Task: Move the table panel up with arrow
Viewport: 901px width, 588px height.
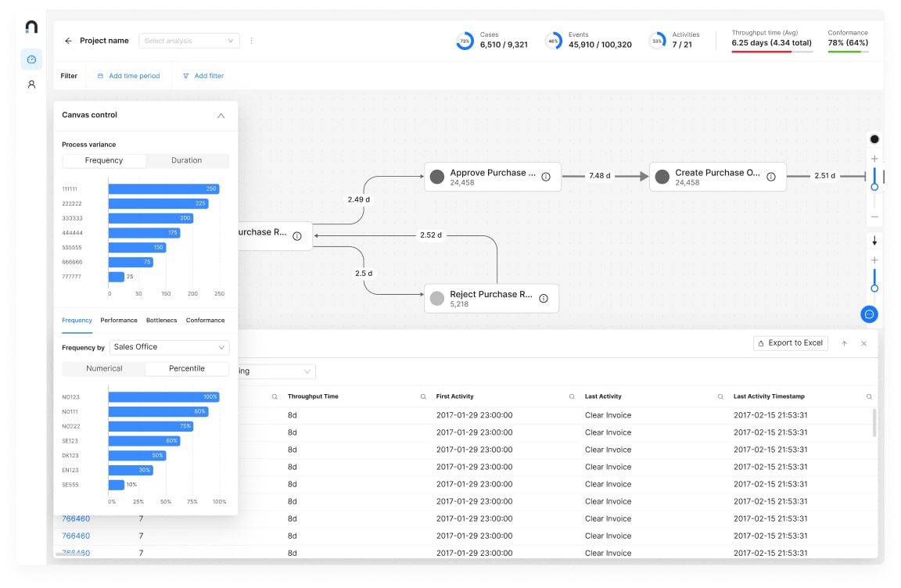Action: pyautogui.click(x=844, y=343)
